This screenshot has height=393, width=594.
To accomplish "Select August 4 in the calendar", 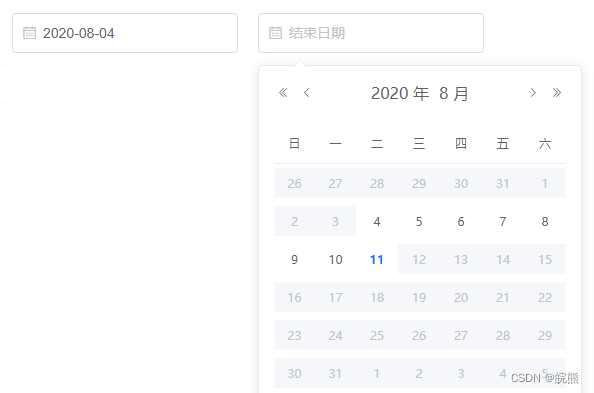I will click(377, 221).
